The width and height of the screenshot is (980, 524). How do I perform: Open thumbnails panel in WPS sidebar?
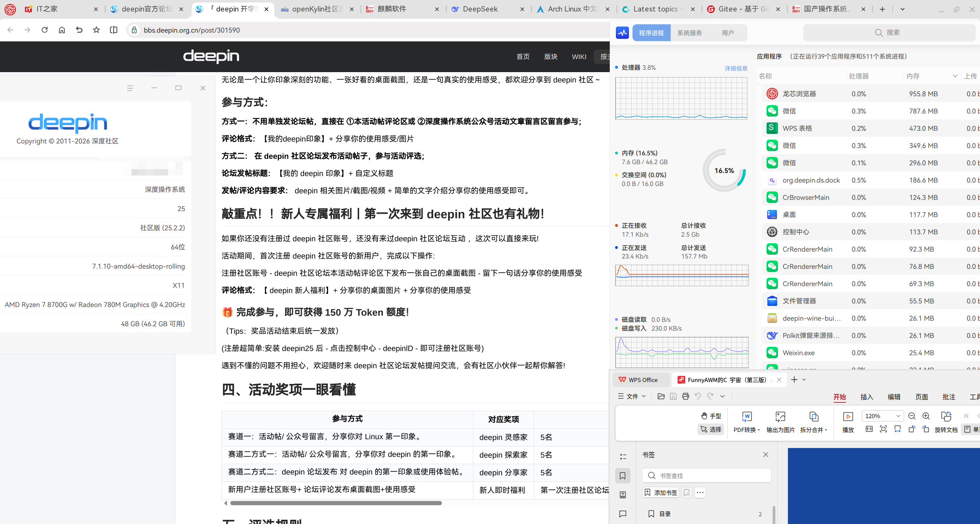click(x=622, y=495)
